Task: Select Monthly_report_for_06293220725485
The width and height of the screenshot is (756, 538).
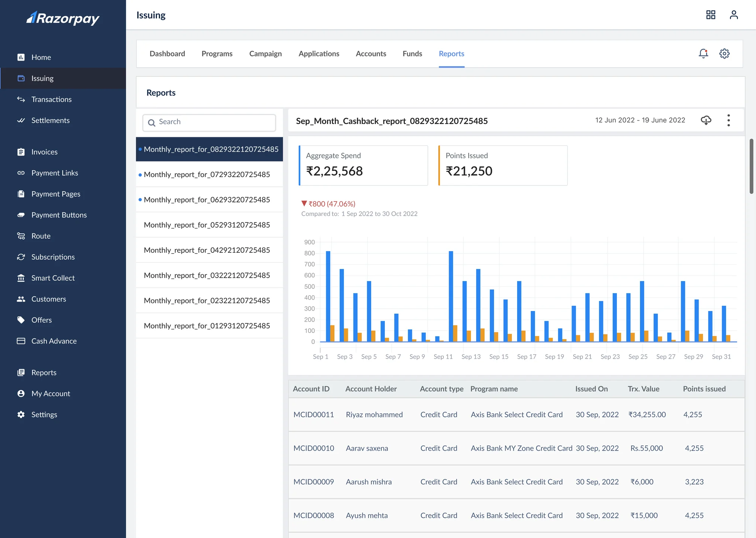Action: (209, 200)
